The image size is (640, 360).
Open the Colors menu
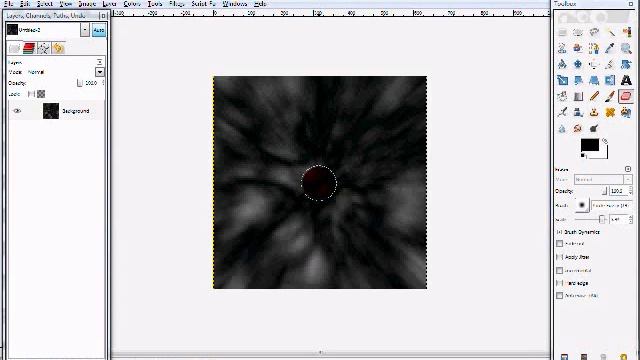point(132,4)
